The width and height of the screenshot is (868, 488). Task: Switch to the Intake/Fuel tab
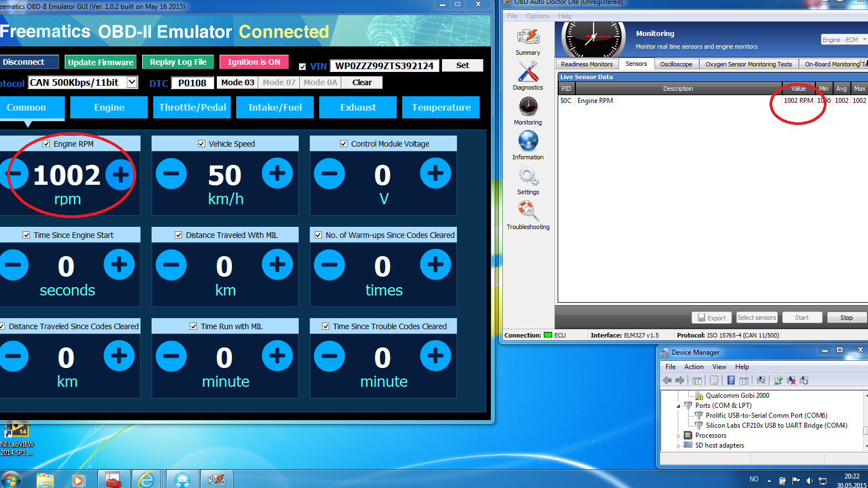click(275, 107)
